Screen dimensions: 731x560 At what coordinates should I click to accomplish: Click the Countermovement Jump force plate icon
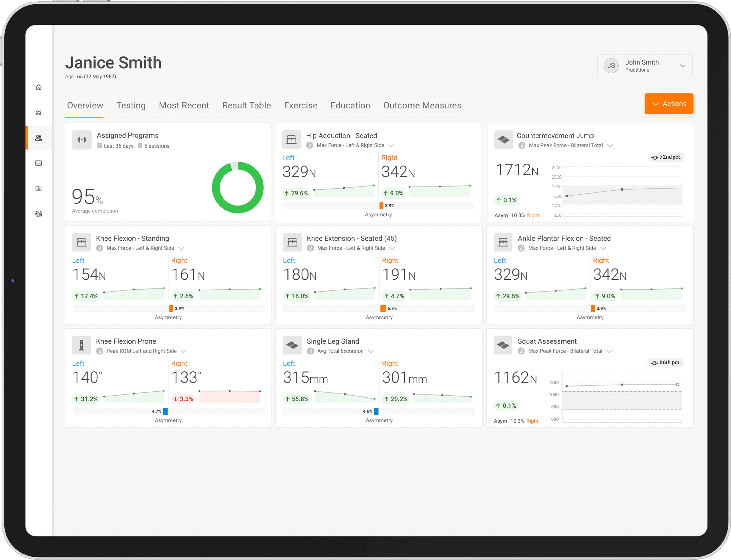[x=503, y=140]
